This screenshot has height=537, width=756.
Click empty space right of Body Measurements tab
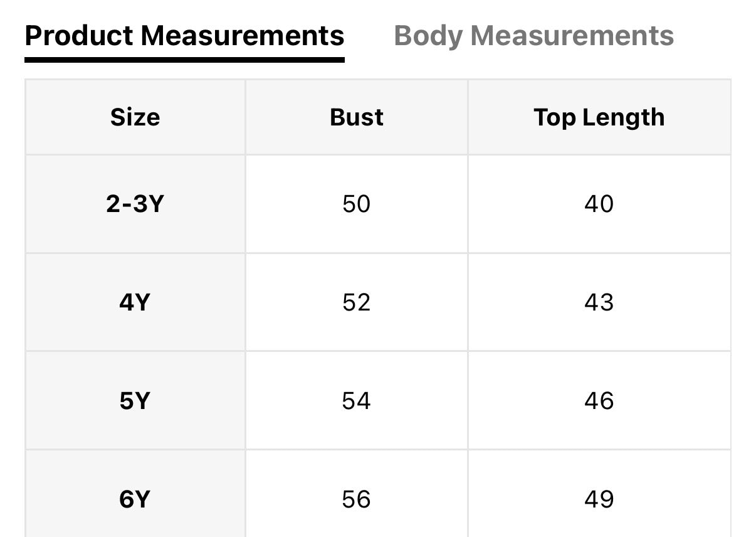(715, 36)
